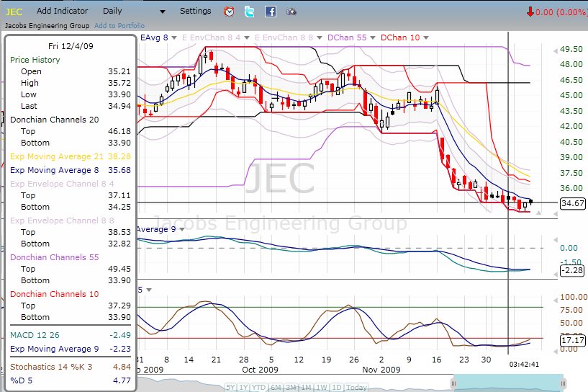Select the 1M time range button

coord(306,387)
